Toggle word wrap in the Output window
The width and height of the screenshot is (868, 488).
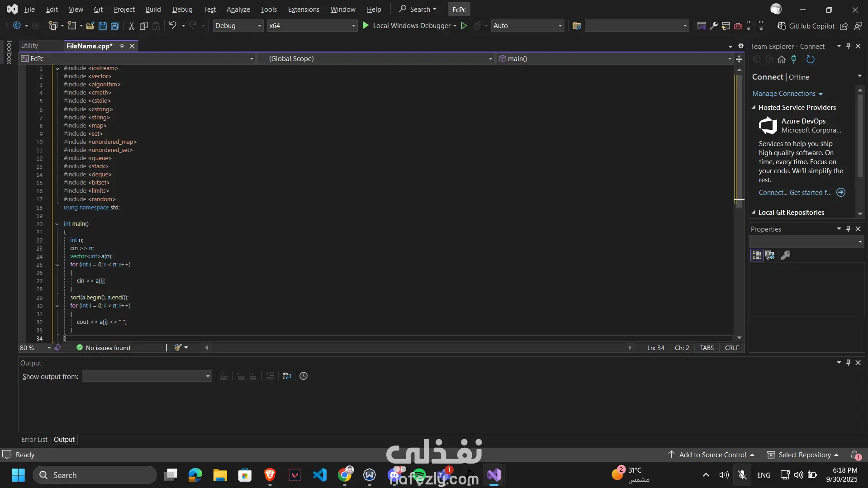click(287, 376)
